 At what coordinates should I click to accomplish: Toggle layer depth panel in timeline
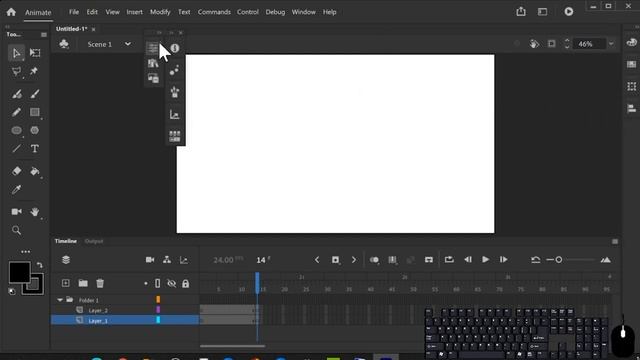click(x=184, y=260)
